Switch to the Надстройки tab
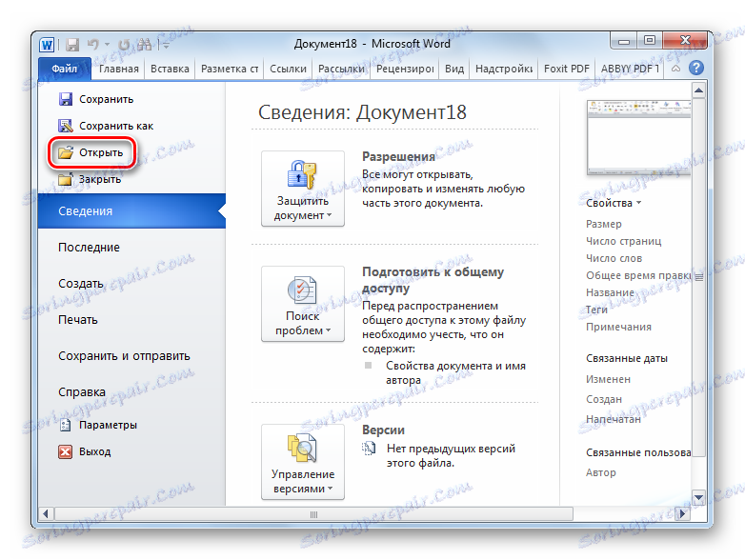745x560 pixels. tap(504, 69)
